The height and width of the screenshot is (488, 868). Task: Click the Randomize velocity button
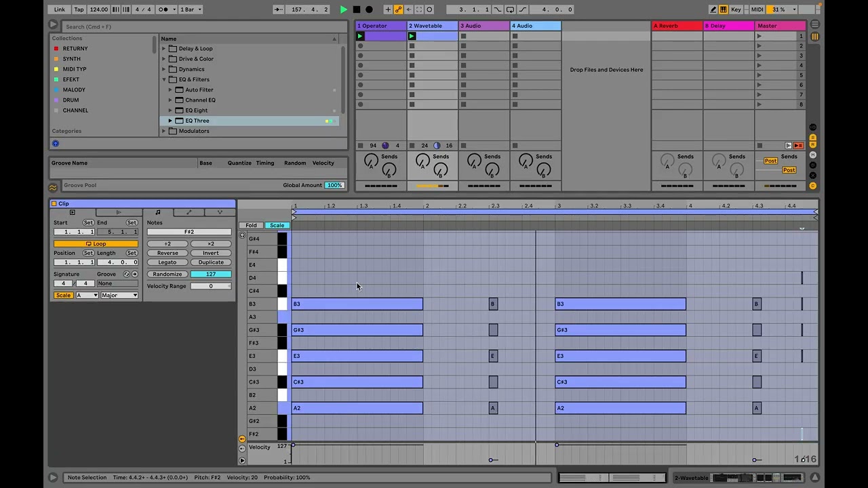tap(167, 274)
